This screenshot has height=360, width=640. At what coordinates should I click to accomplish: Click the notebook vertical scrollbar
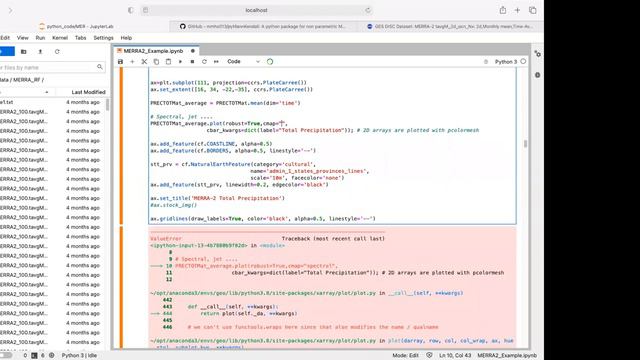[x=525, y=144]
